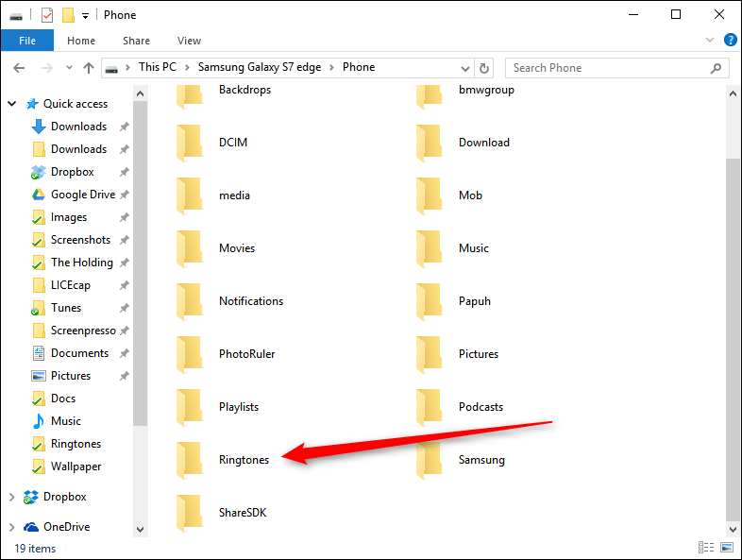The height and width of the screenshot is (560, 742).
Task: Switch to Details view in status bar
Action: [x=706, y=548]
